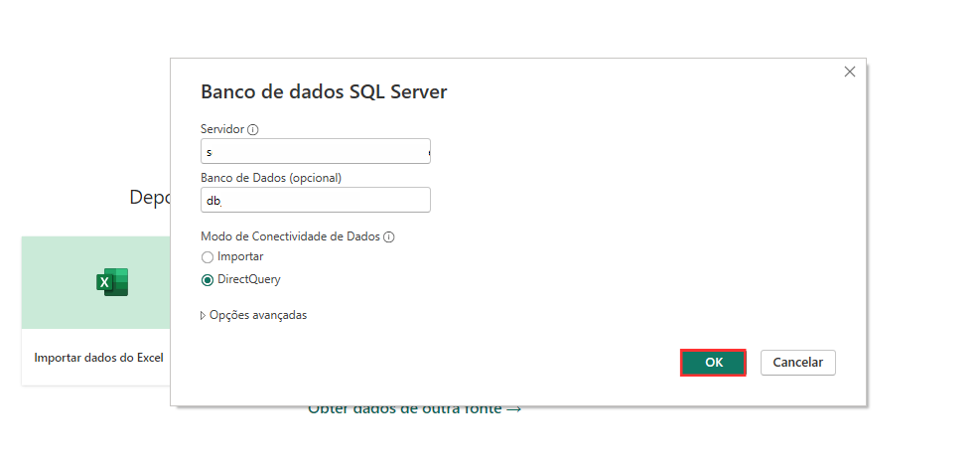Expand Opções avançadas disclosure triangle

tap(204, 316)
